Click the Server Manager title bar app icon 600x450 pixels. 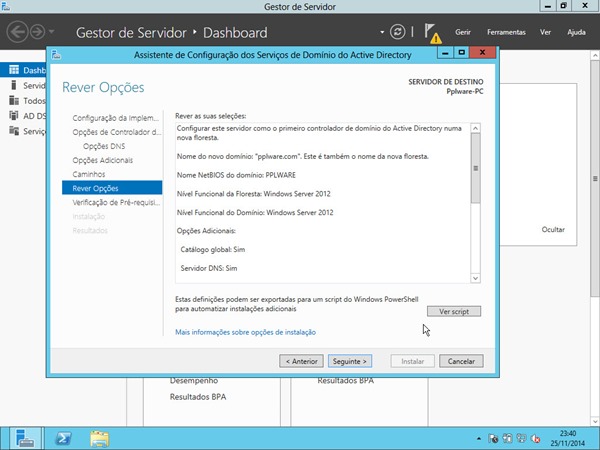click(5, 6)
